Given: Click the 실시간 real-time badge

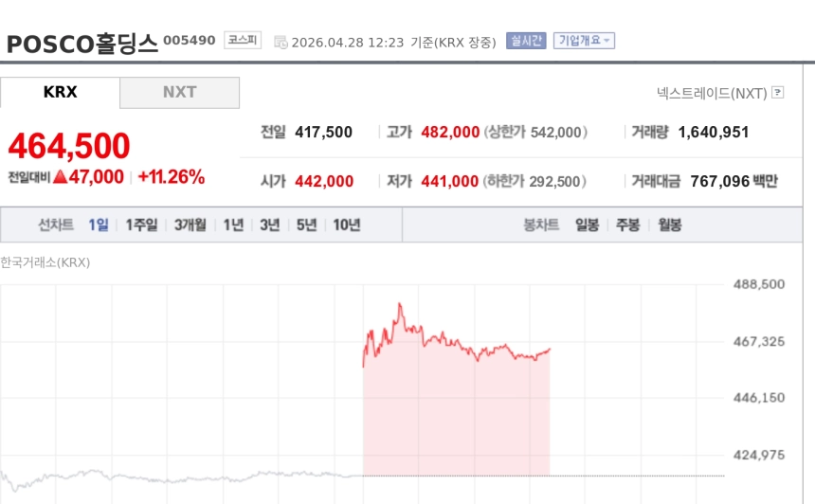Looking at the screenshot, I should [x=526, y=41].
